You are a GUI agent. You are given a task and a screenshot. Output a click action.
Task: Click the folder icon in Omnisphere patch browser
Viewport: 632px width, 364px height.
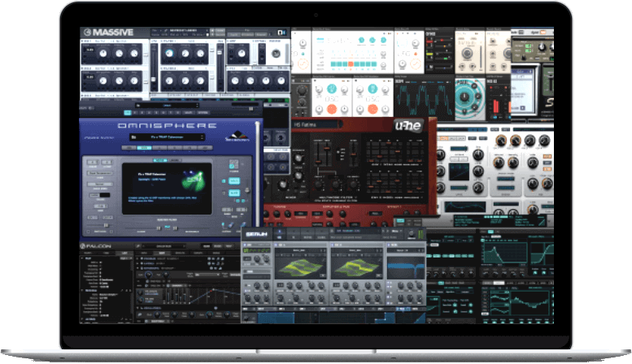pyautogui.click(x=134, y=137)
